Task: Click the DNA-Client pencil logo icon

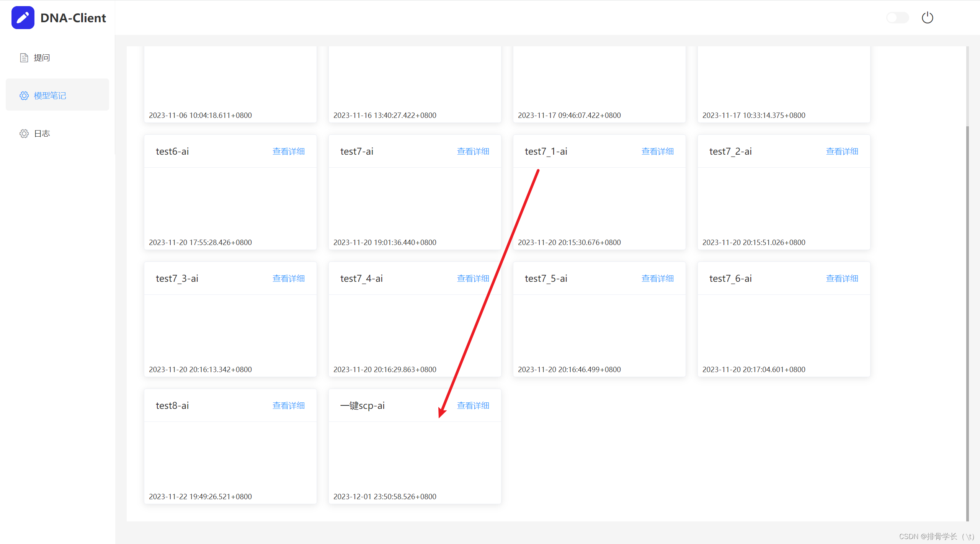Action: pos(23,18)
